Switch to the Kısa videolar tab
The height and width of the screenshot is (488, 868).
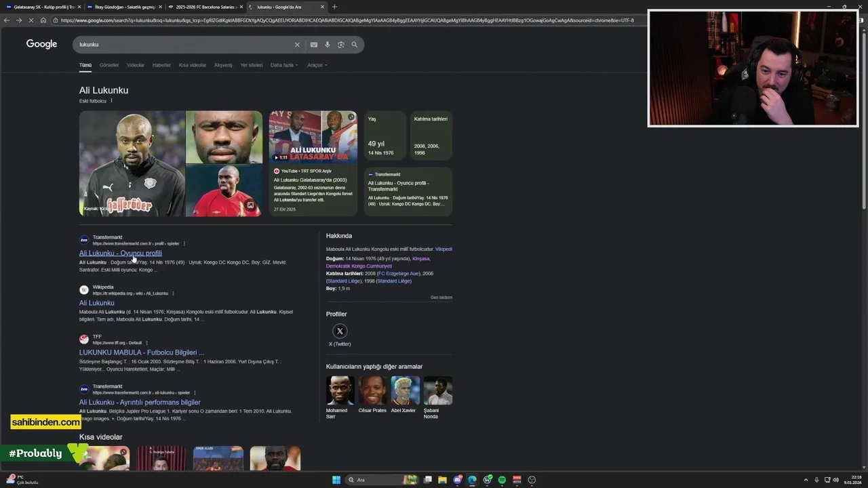[193, 65]
